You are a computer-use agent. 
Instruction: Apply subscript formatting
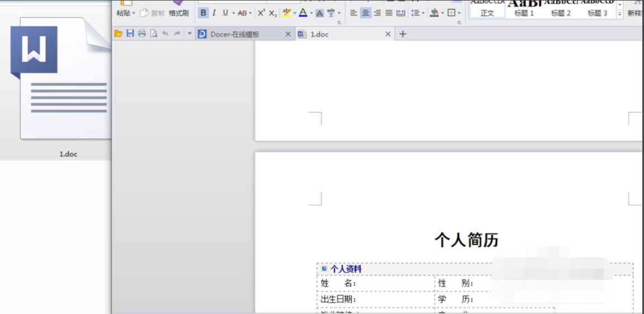tap(273, 13)
